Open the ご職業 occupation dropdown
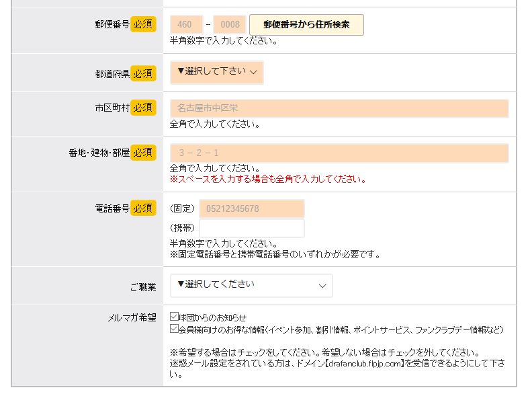 [251, 286]
